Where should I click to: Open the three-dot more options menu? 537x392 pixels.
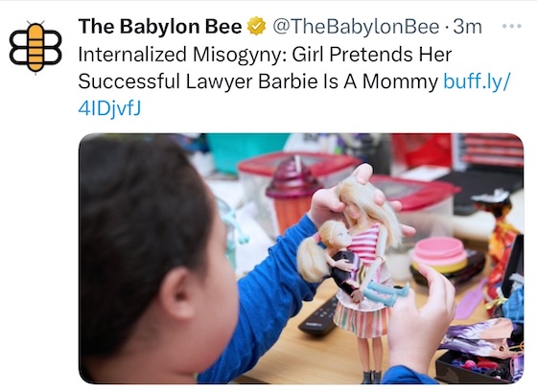point(512,26)
